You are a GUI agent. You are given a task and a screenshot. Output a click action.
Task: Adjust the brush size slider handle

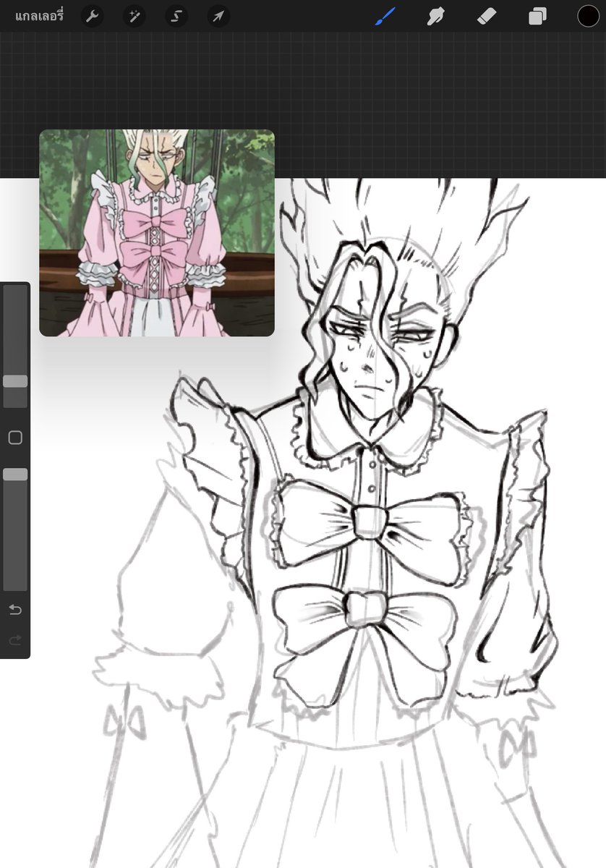(x=15, y=381)
